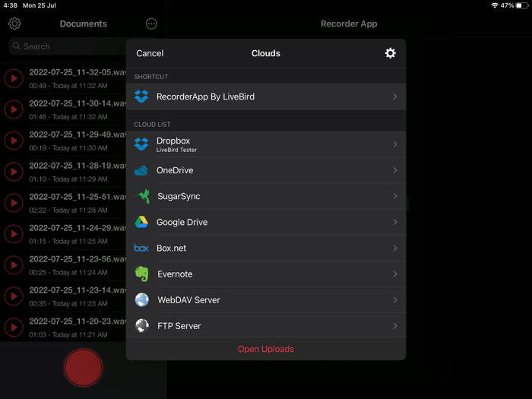Play recording 2022-07-25_11-23-56.wav

(14, 265)
